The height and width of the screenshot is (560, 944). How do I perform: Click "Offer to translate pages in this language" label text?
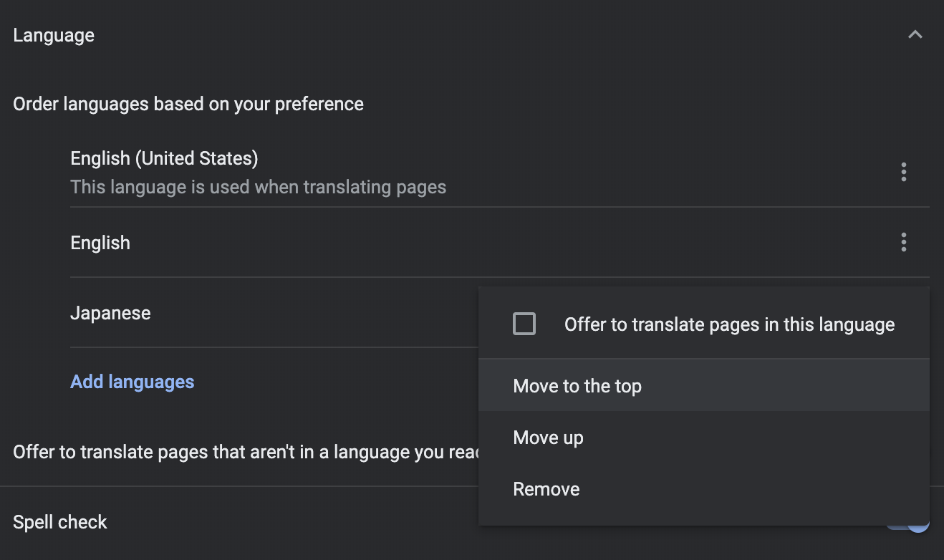(x=729, y=324)
